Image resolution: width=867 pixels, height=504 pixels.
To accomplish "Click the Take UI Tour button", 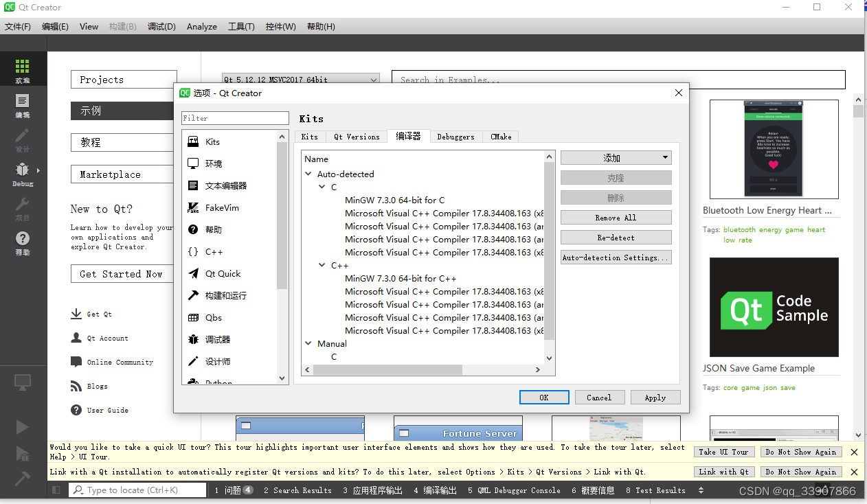I will pos(724,452).
